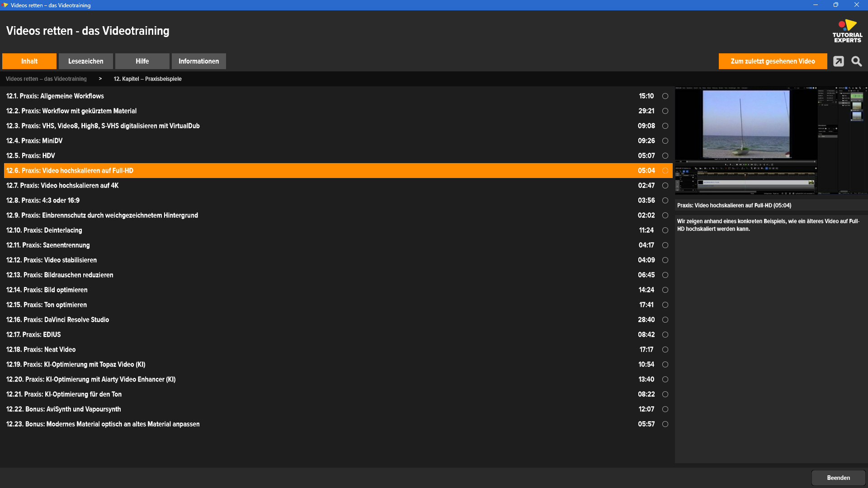Click the app icon in title bar

tap(5, 5)
